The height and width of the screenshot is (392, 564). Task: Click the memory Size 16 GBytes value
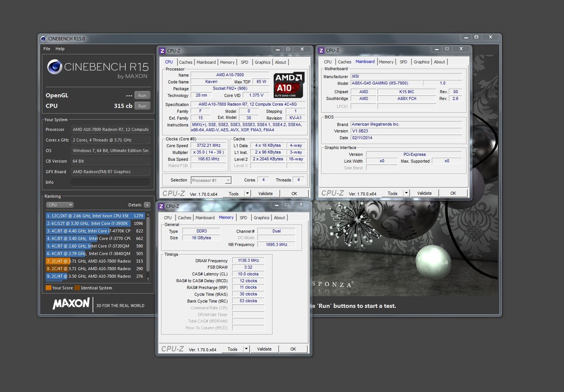pos(201,238)
